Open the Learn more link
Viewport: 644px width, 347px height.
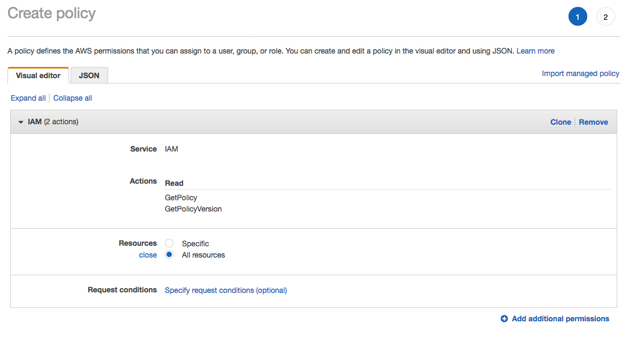pyautogui.click(x=535, y=51)
